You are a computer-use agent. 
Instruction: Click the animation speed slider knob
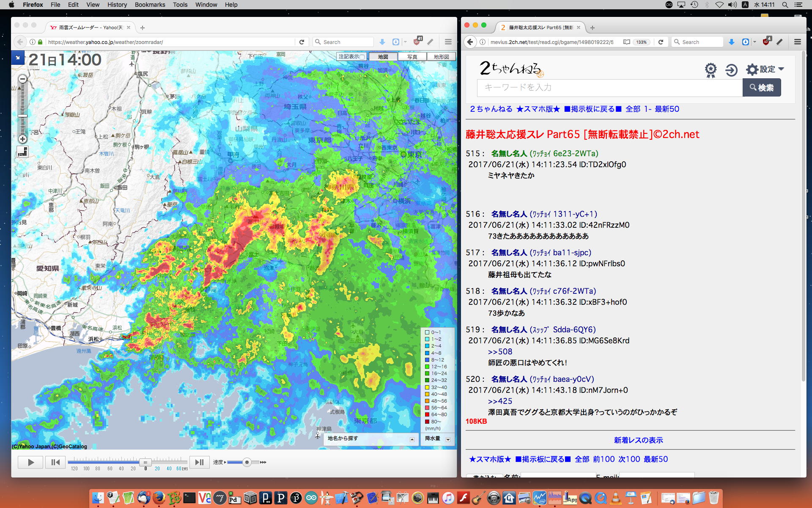tap(247, 462)
